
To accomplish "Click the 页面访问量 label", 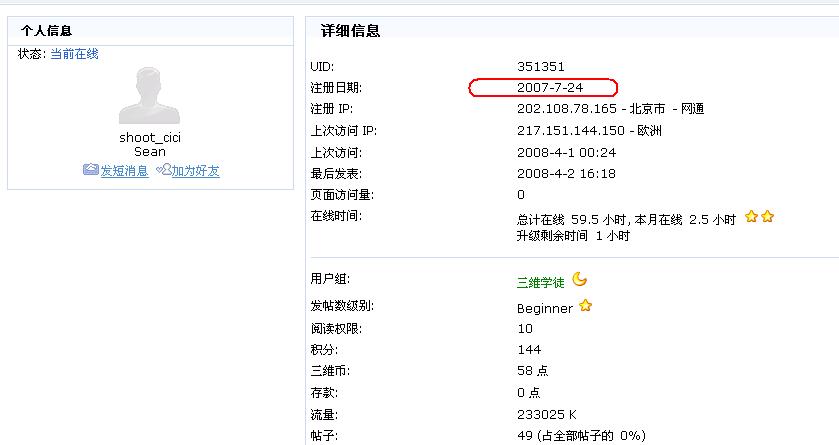I will pos(342,195).
